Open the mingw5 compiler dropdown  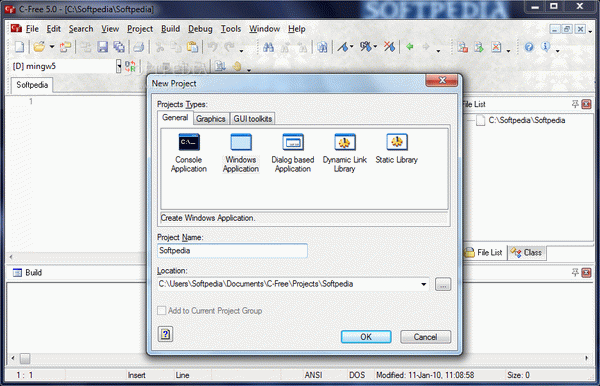[119, 66]
